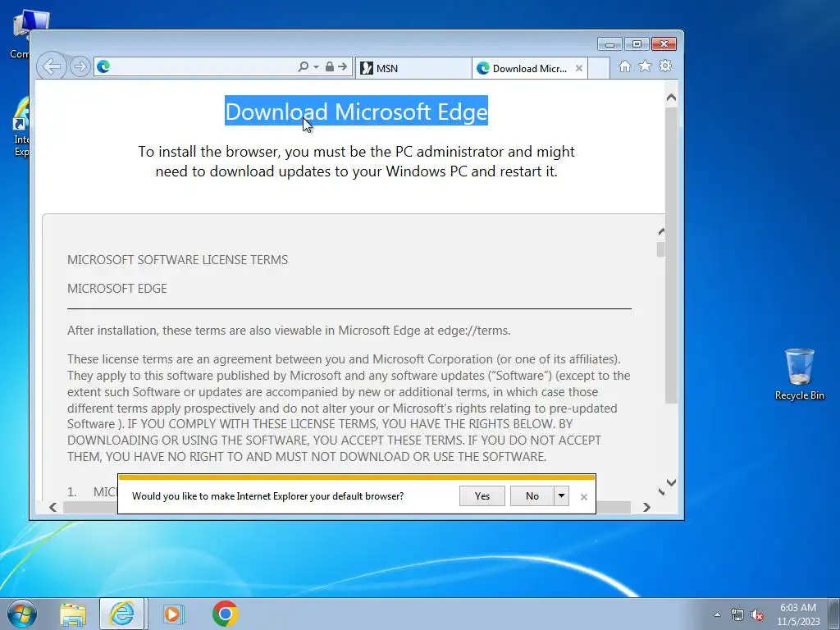This screenshot has height=630, width=840.
Task: Open the address bar autocomplete dropdown arrow
Action: click(316, 67)
